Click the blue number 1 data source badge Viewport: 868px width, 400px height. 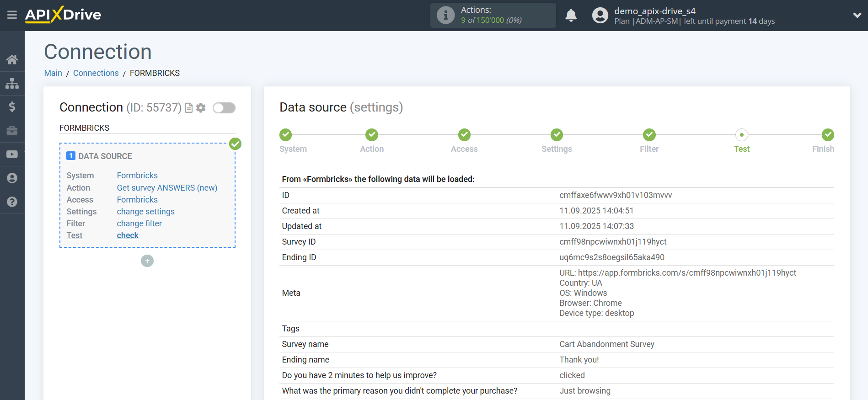click(x=71, y=156)
